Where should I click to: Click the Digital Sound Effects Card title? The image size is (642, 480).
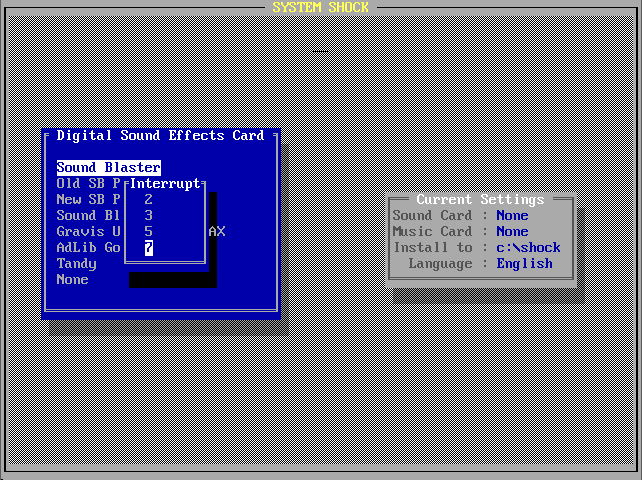point(160,136)
